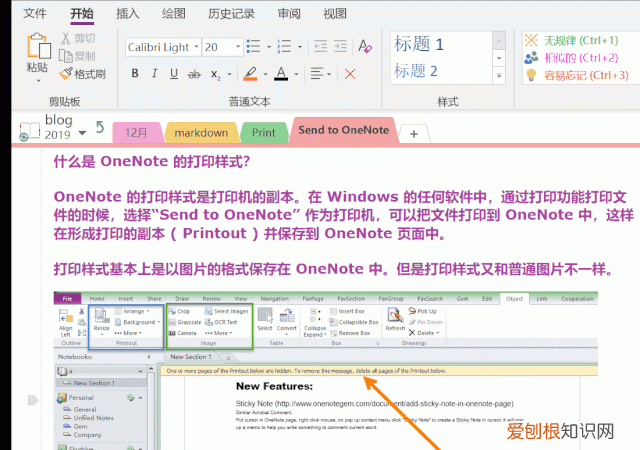Switch to the 开始 ribbon tab
The height and width of the screenshot is (450, 640).
82,13
